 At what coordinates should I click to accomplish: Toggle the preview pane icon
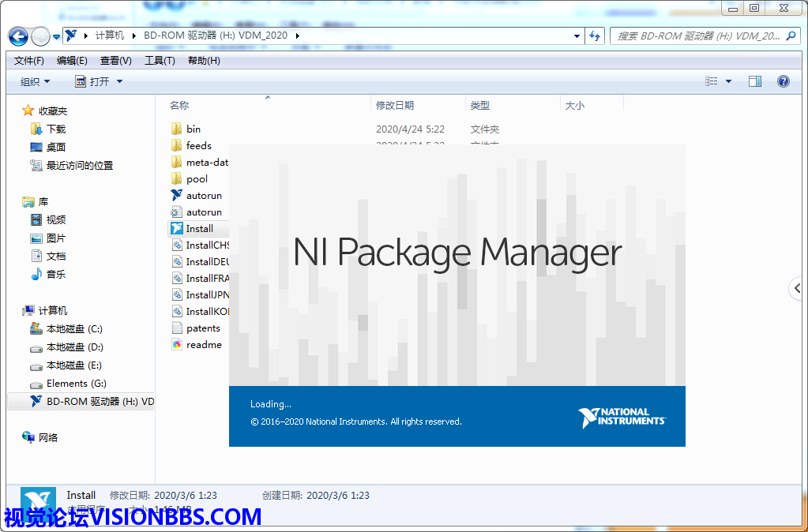[754, 81]
